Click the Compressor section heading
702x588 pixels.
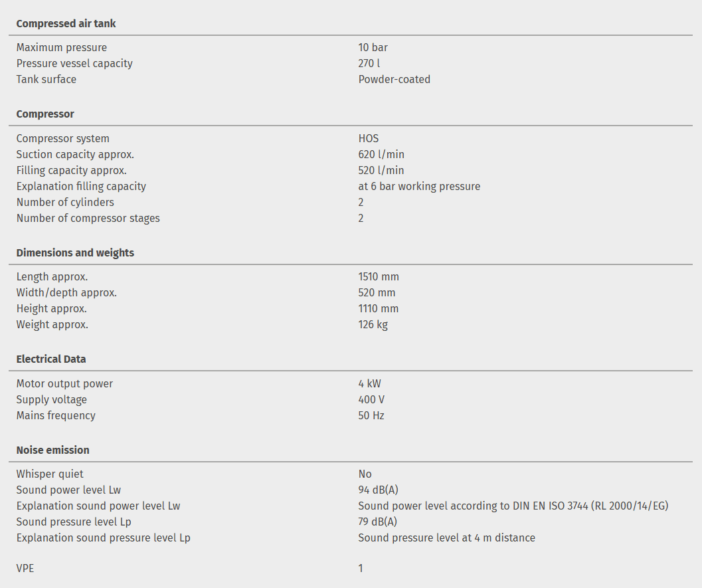pos(45,114)
